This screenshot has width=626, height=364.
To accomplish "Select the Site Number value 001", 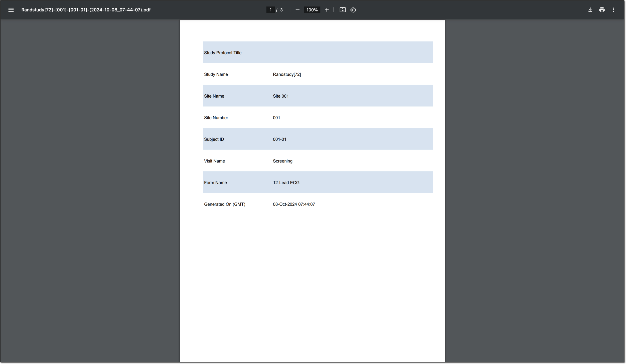I will 276,118.
